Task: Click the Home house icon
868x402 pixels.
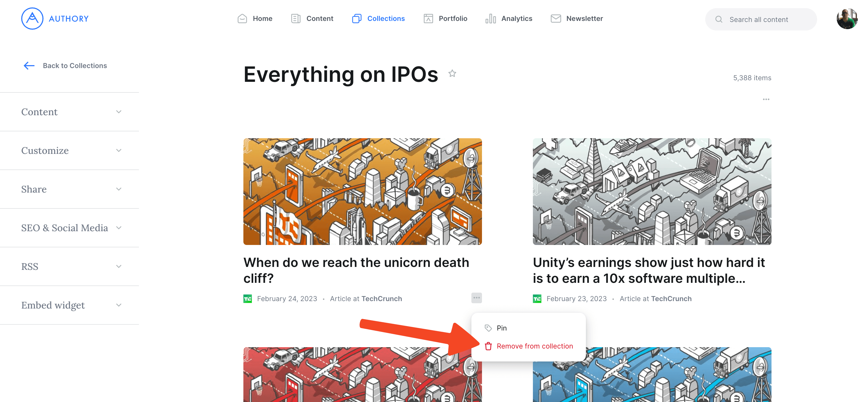Action: point(242,19)
